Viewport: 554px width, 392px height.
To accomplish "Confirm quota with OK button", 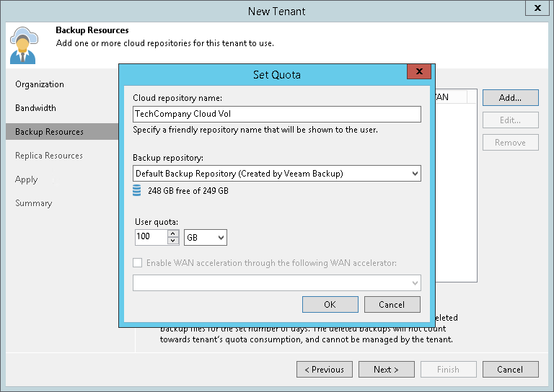I will point(330,305).
